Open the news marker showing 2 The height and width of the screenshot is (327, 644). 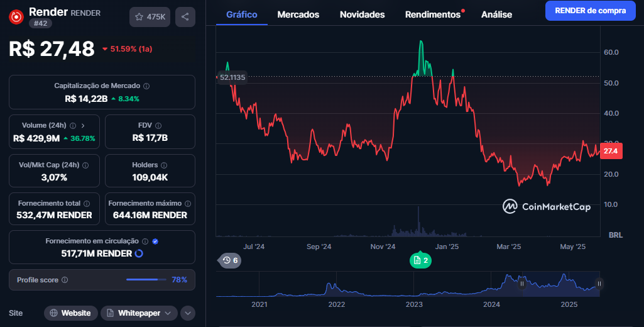pos(420,260)
